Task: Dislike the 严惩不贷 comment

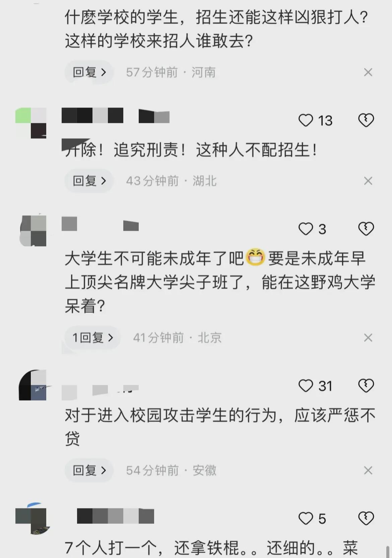Action: point(366,386)
